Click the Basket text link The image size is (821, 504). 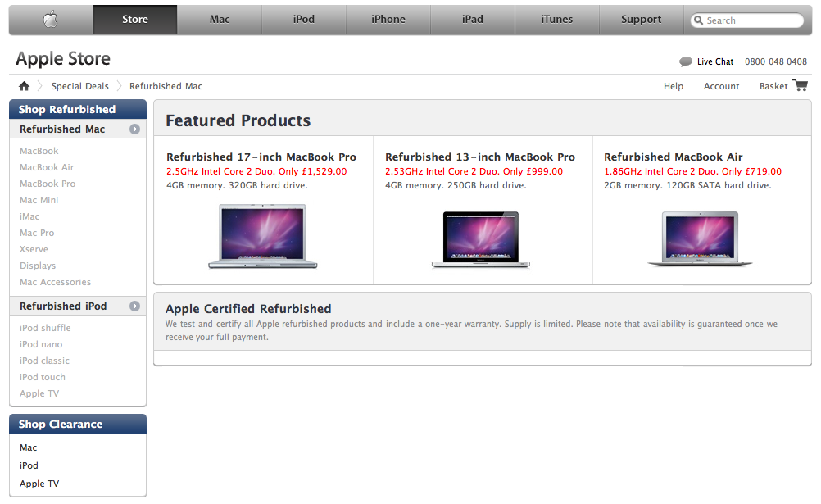[x=773, y=86]
